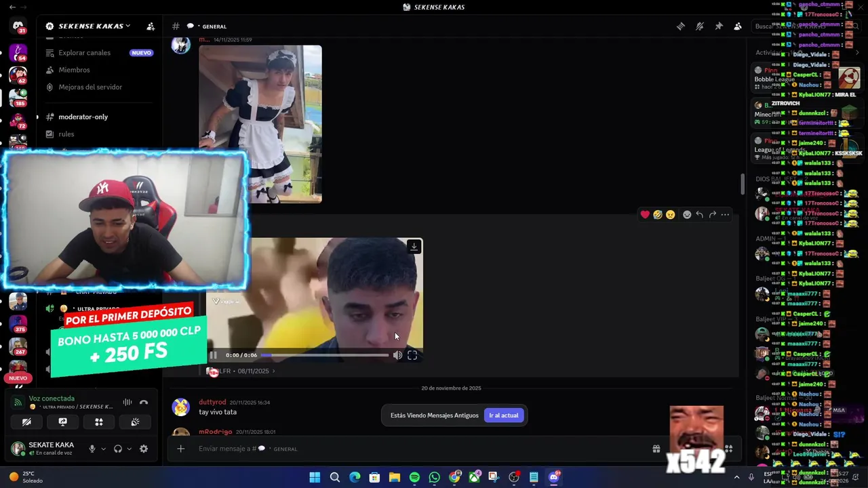Toggle the member list visibility
Viewport: 868px width, 488px height.
(x=738, y=26)
